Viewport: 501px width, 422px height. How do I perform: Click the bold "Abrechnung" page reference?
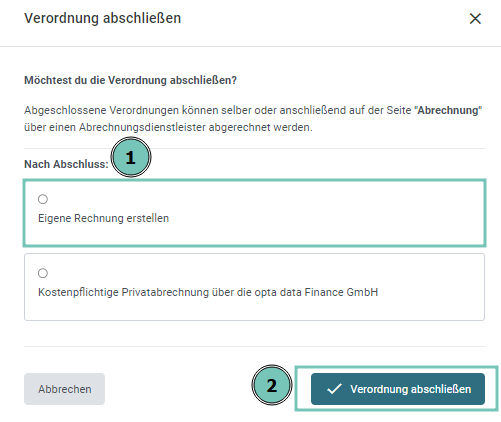point(448,110)
